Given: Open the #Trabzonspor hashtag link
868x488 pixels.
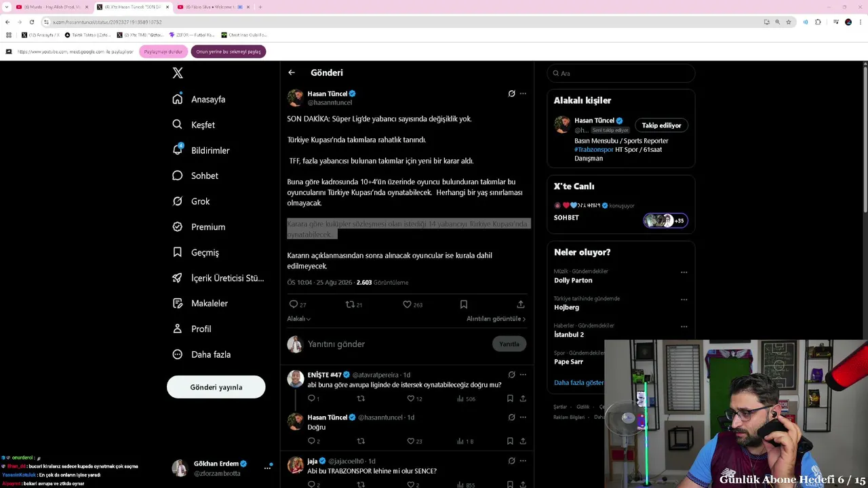Looking at the screenshot, I should (x=594, y=149).
